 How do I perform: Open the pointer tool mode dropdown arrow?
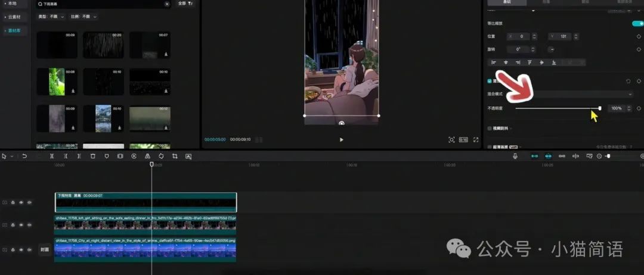12,156
